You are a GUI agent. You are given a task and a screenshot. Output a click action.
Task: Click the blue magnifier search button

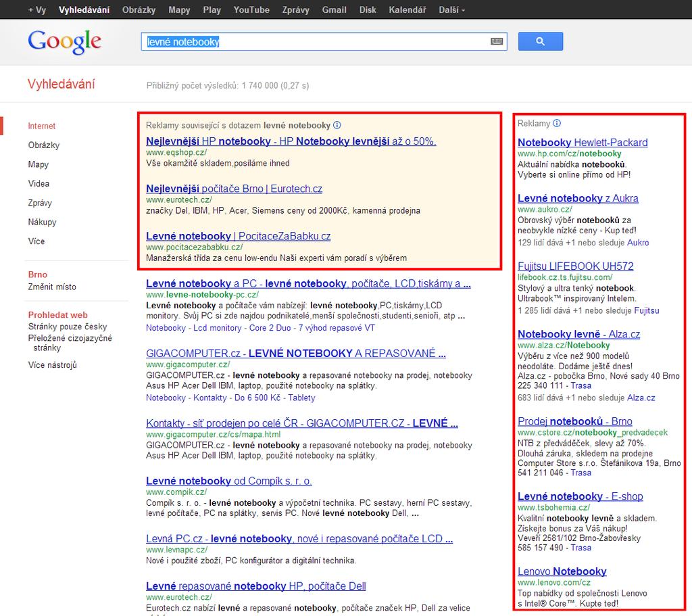pyautogui.click(x=540, y=41)
